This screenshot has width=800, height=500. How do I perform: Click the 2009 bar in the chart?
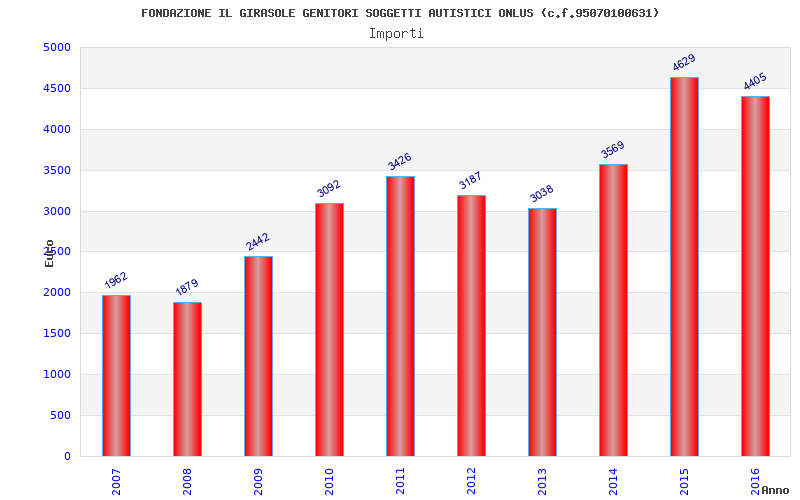[x=258, y=356]
